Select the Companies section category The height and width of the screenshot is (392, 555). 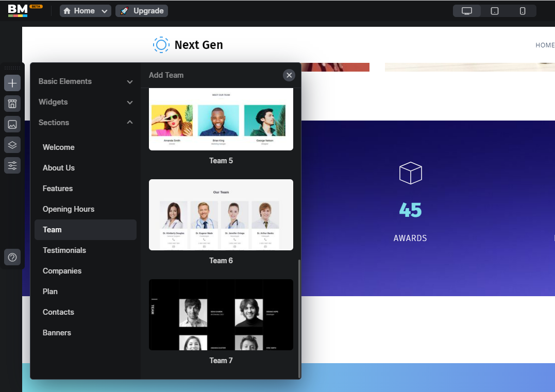pos(86,271)
